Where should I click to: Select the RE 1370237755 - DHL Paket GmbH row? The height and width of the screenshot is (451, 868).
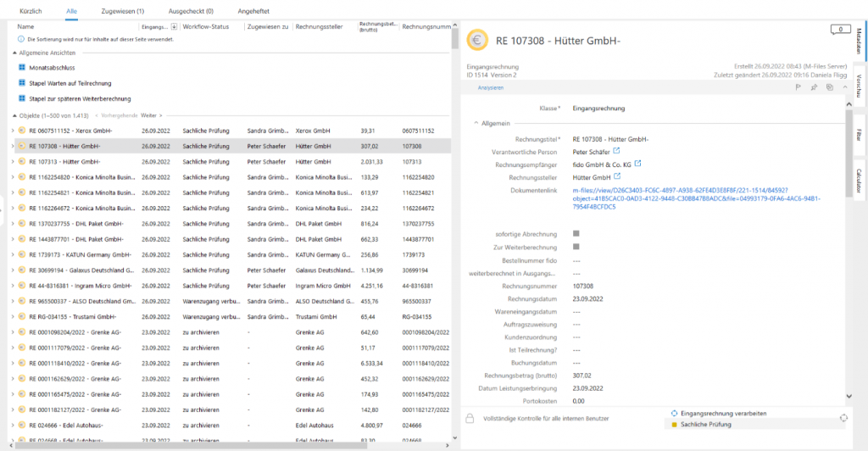tap(76, 223)
